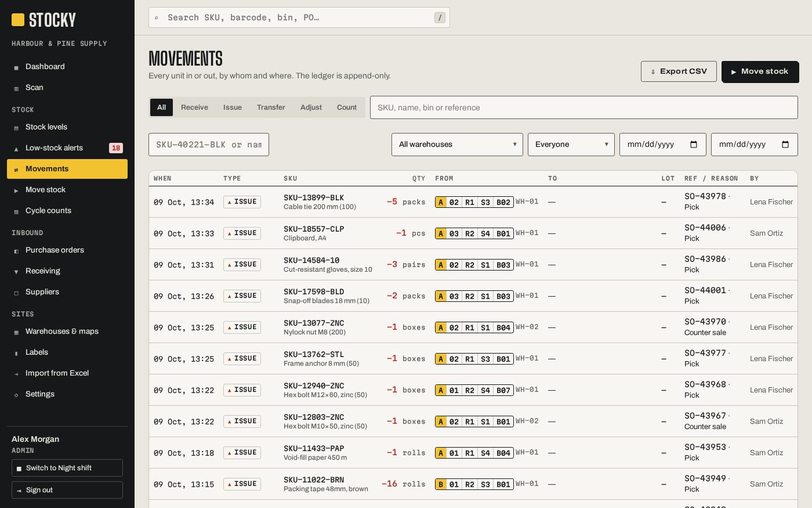This screenshot has width=812, height=508.
Task: Export movements as CSV
Action: point(679,71)
